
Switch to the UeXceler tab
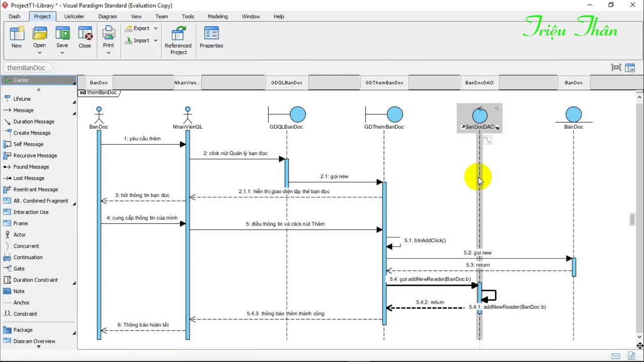[x=74, y=17]
